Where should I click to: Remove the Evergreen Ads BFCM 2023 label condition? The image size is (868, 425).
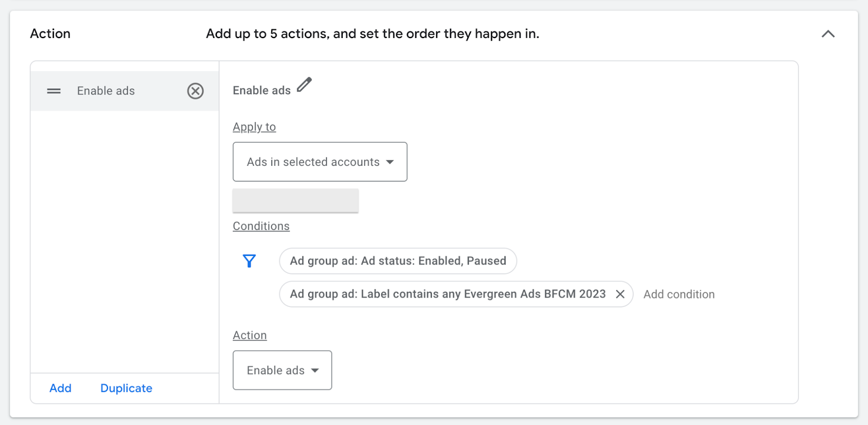[620, 294]
